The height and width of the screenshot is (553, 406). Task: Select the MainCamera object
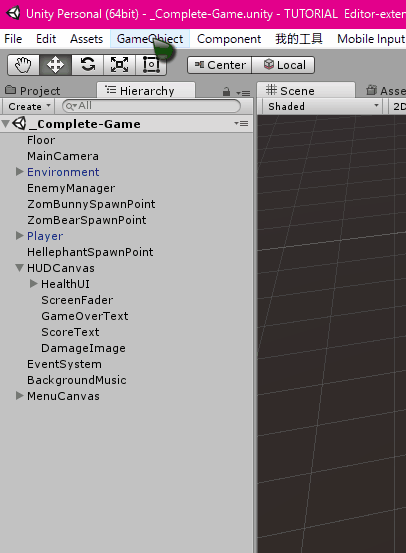(63, 156)
